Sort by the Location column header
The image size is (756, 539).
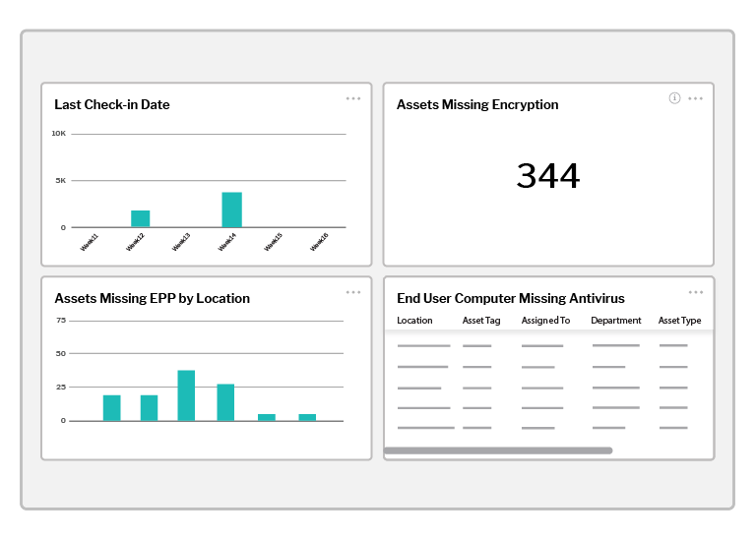pos(414,321)
